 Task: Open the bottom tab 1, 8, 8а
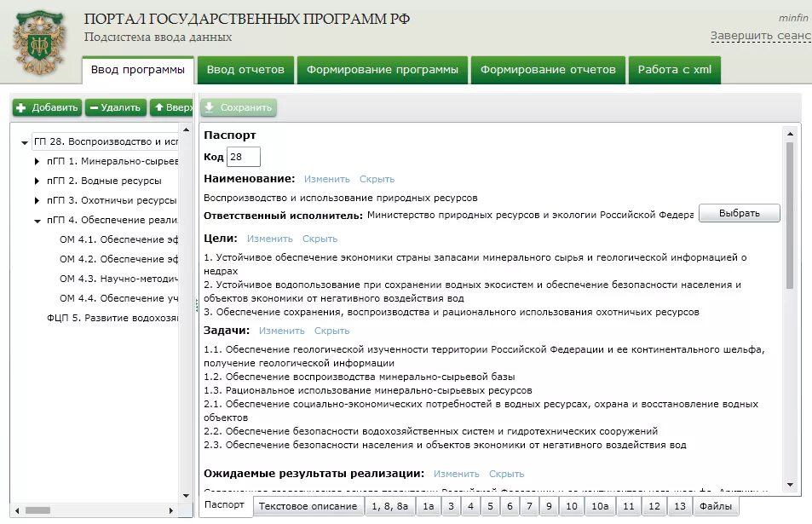(390, 506)
